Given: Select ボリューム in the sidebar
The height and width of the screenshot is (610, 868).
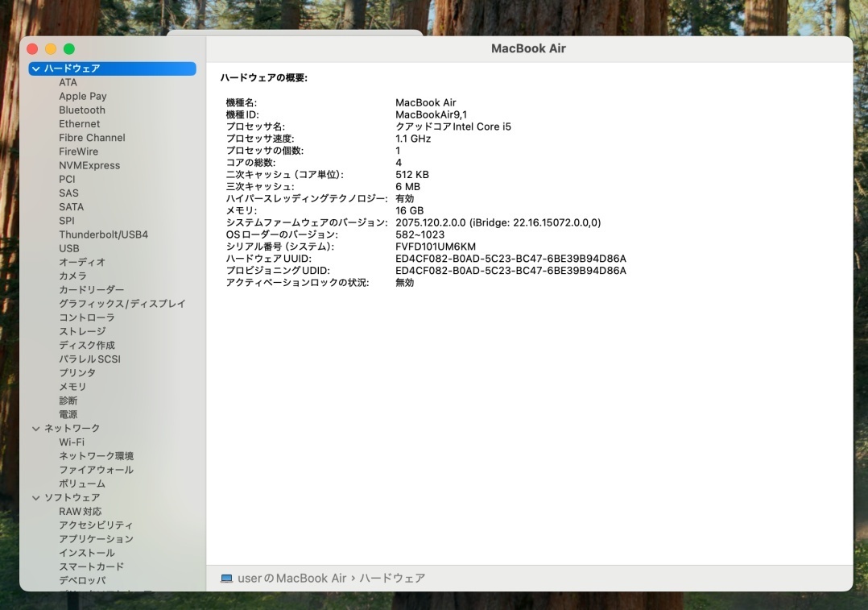Looking at the screenshot, I should click(x=82, y=483).
